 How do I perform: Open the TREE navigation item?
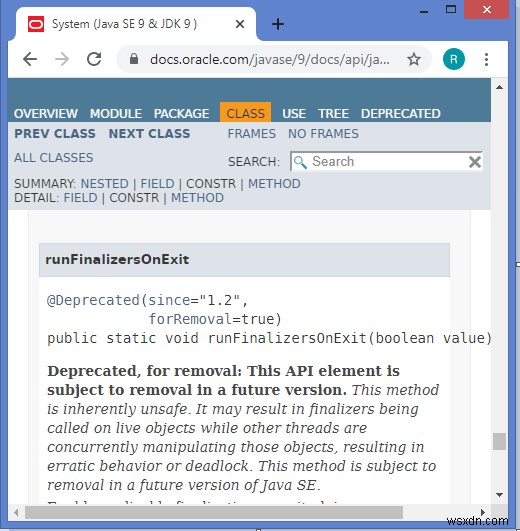click(x=333, y=114)
